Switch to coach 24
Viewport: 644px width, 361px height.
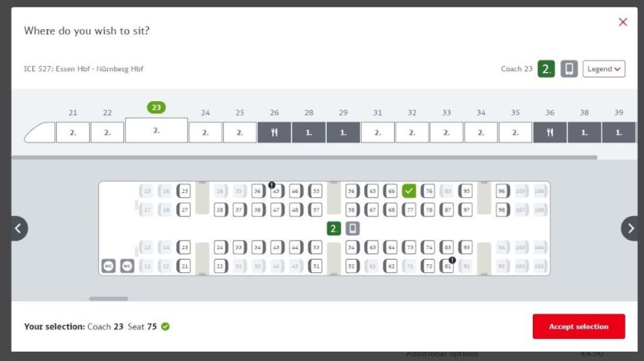[205, 133]
